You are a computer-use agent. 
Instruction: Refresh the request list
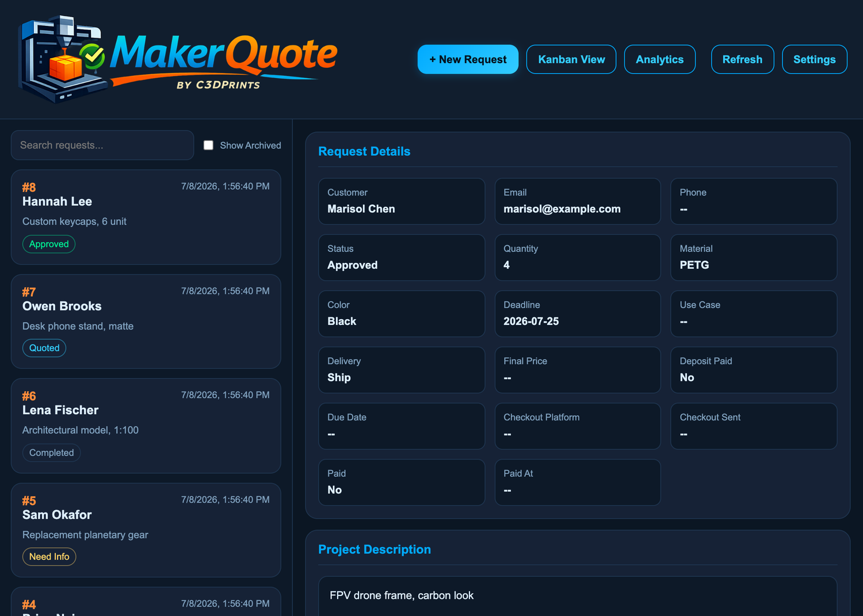(742, 59)
